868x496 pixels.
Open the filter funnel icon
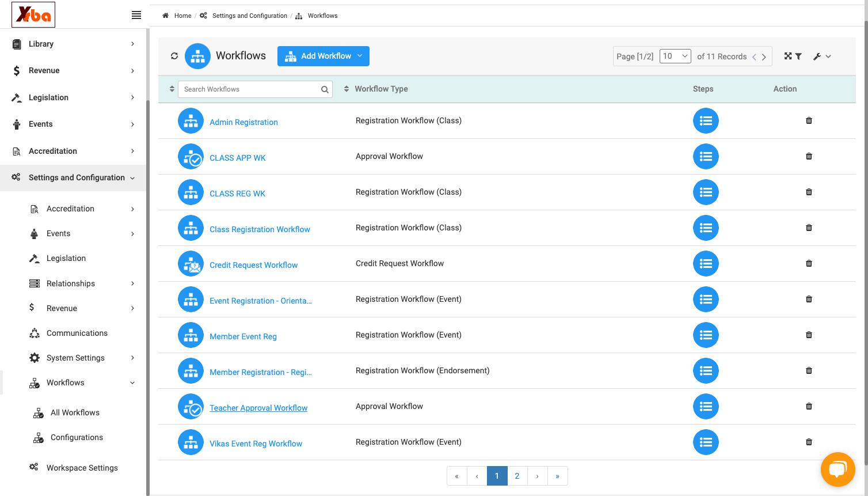(798, 56)
